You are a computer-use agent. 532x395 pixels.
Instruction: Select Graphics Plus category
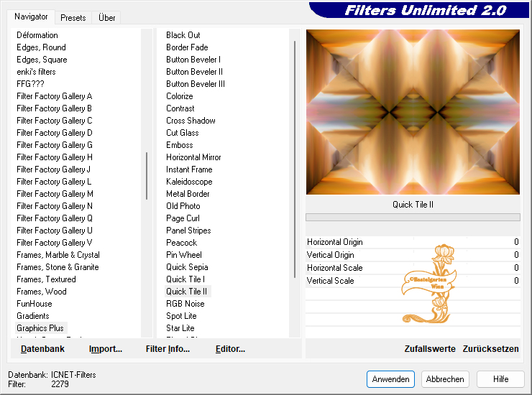coord(40,328)
